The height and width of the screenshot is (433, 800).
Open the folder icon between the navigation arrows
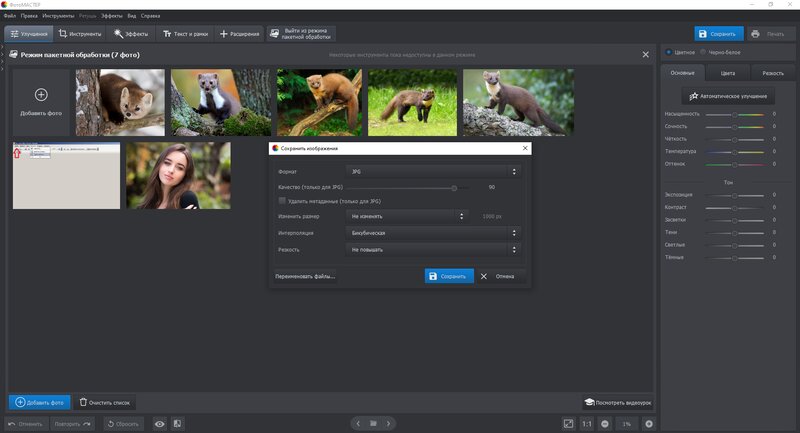(x=373, y=423)
